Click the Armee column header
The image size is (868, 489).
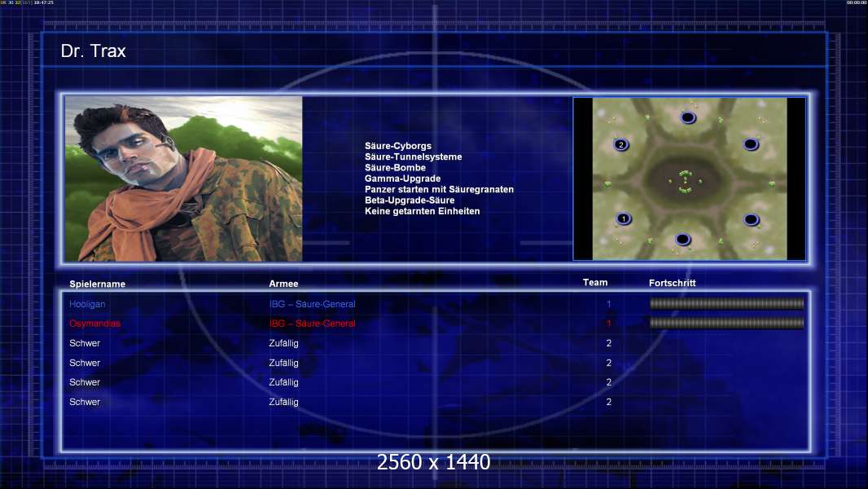pyautogui.click(x=283, y=284)
